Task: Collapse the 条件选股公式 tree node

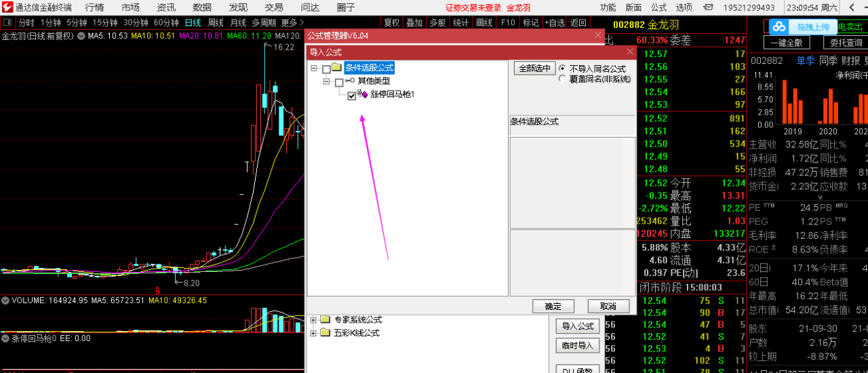Action: click(314, 68)
